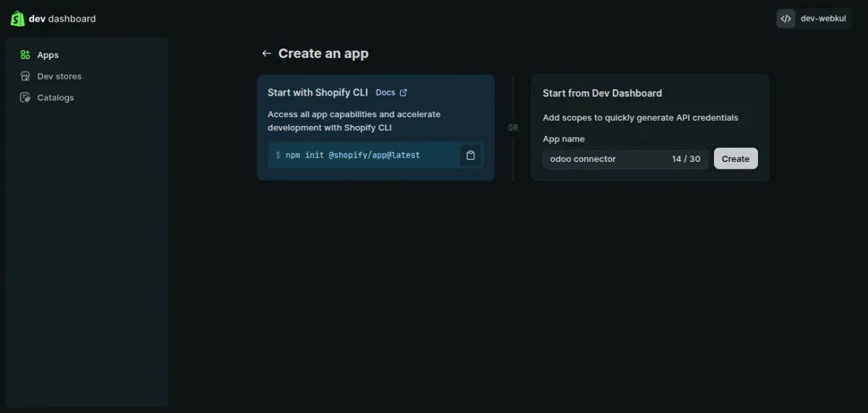
Task: Click the npm init @shopify/app@latest command text
Action: pos(353,155)
